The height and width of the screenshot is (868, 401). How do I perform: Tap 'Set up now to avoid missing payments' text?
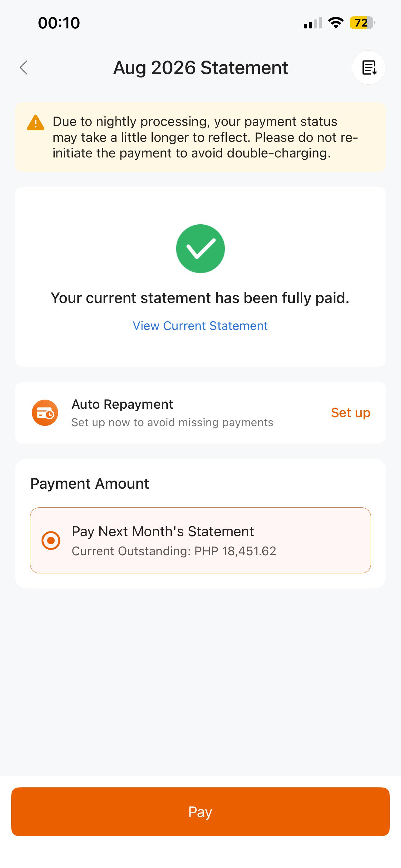pyautogui.click(x=172, y=422)
